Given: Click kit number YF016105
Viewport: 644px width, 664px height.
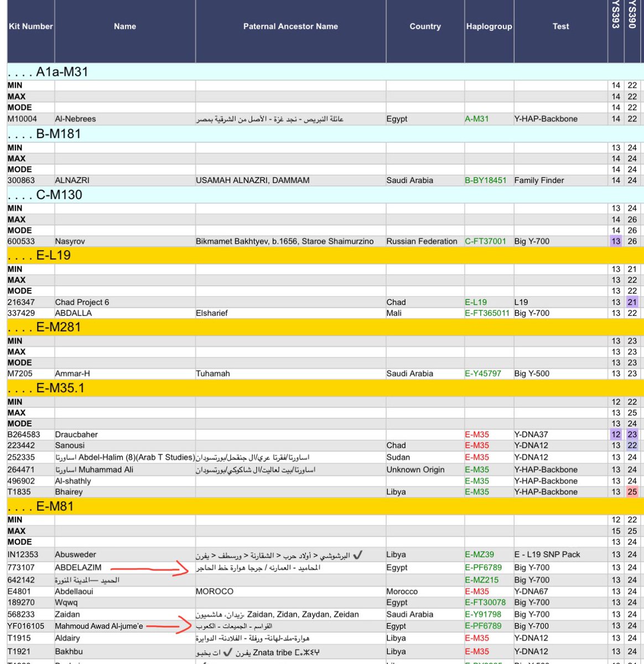Looking at the screenshot, I should [26, 626].
